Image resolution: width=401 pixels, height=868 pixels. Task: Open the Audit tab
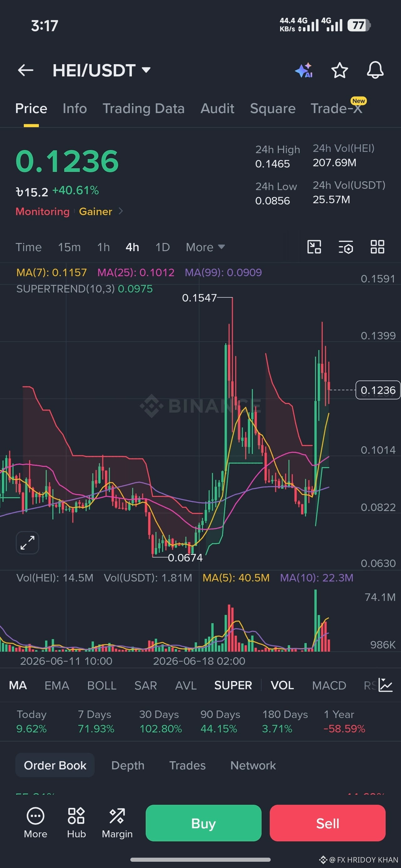tap(217, 108)
